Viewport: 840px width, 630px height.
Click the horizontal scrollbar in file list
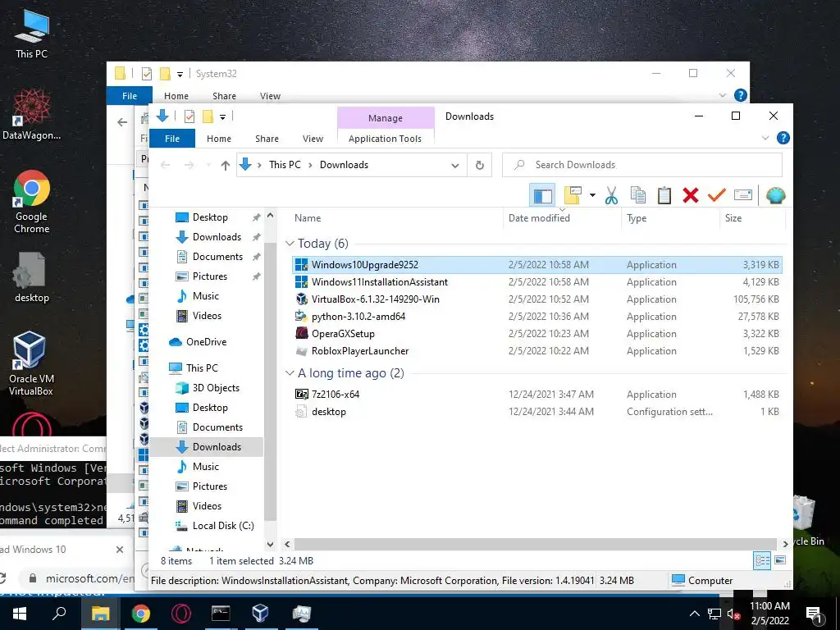click(x=535, y=545)
